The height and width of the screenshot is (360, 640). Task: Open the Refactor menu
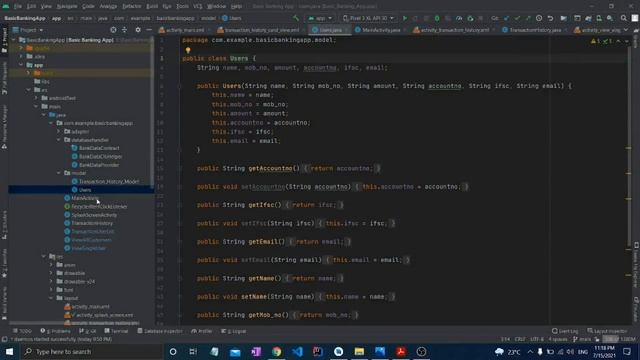point(131,6)
